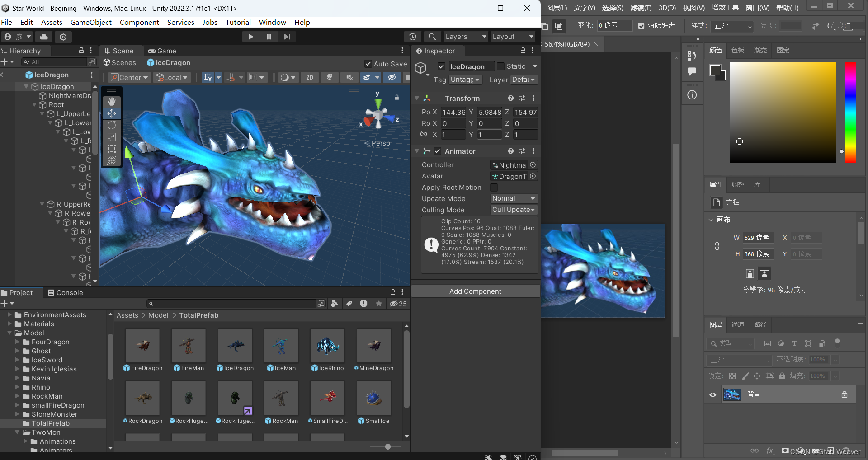Click the Unity Play button
The height and width of the screenshot is (460, 868).
click(250, 37)
